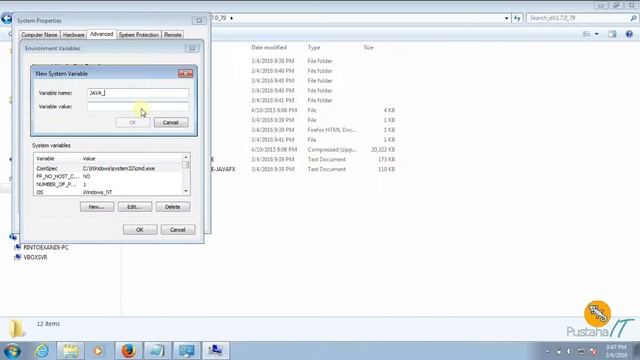The width and height of the screenshot is (640, 360).
Task: Click system variables scroll up arrow
Action: (x=186, y=157)
